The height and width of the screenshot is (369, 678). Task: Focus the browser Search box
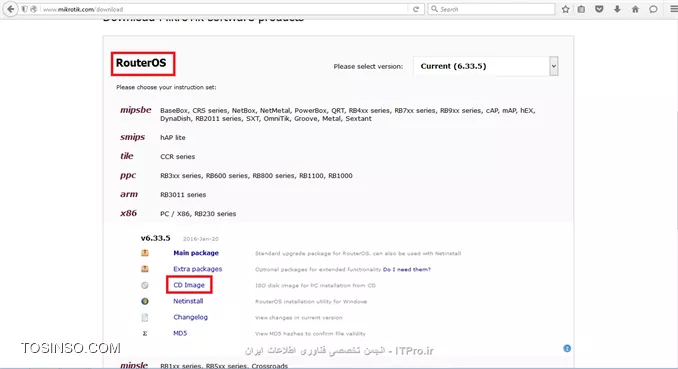coord(491,9)
